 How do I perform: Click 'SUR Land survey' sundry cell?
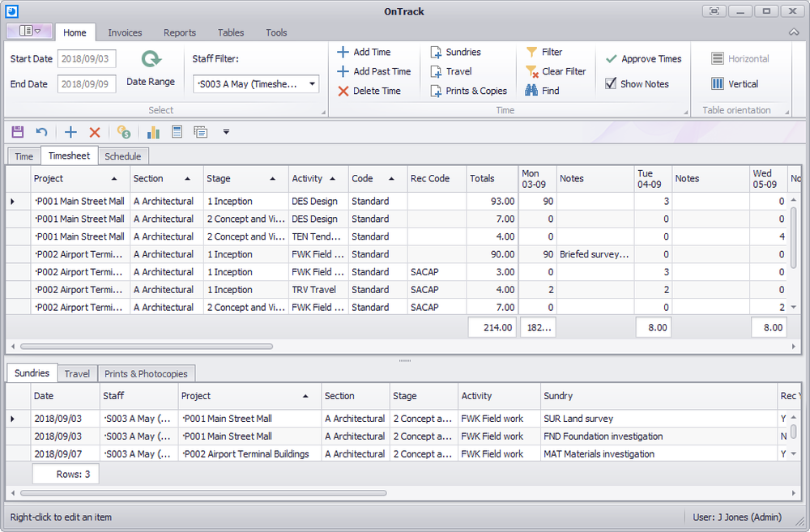pyautogui.click(x=659, y=419)
